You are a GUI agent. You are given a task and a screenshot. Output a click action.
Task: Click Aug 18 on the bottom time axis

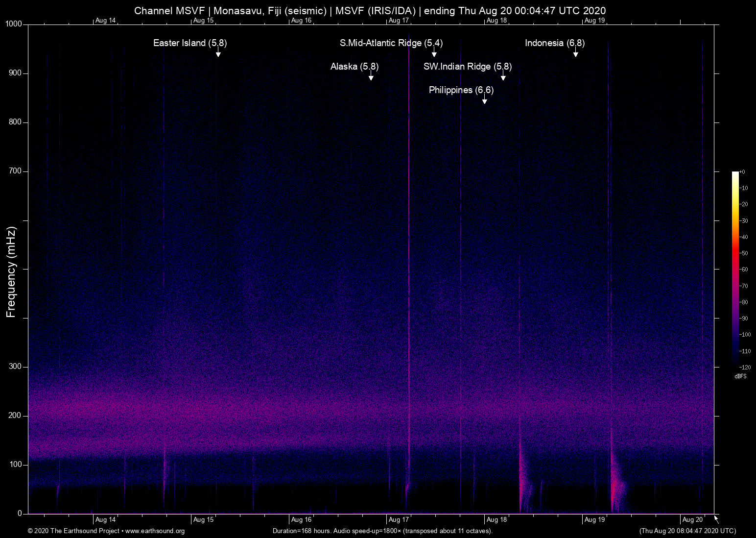pos(497,520)
